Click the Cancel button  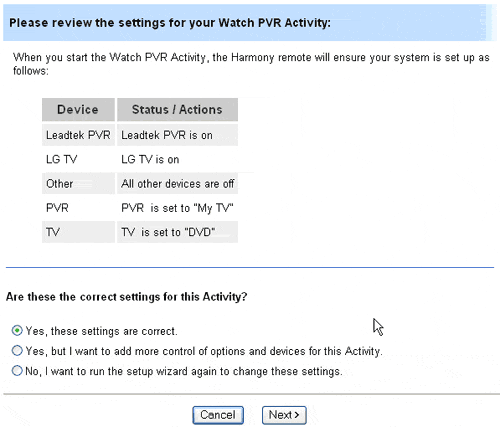pyautogui.click(x=218, y=415)
